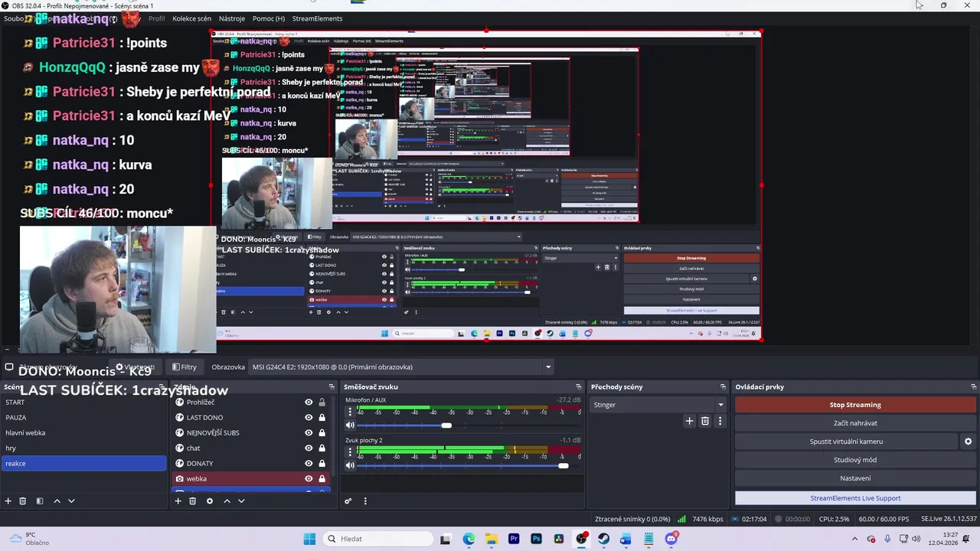The image size is (980, 551).
Task: Move selected source down
Action: click(241, 501)
